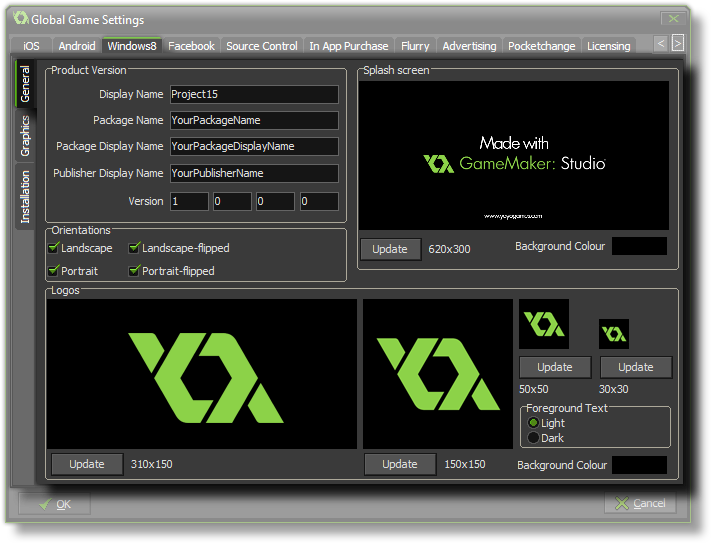This screenshot has width=711, height=543.
Task: Click the Display Name field
Action: [254, 94]
